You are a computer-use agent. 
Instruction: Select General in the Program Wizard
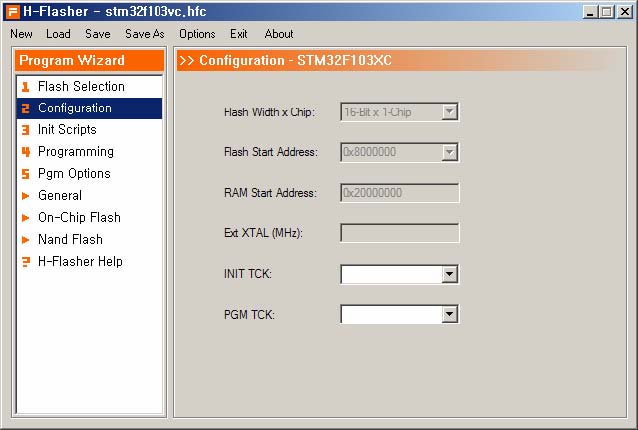click(89, 196)
